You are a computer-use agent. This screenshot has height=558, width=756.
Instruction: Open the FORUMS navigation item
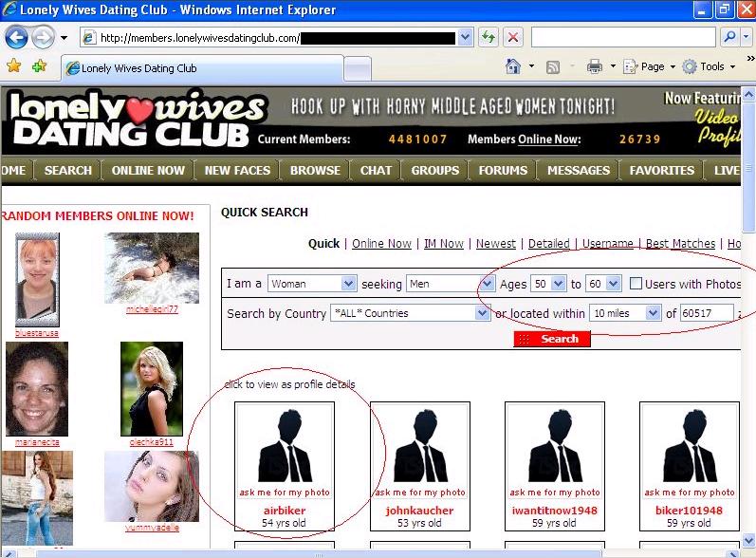tap(503, 170)
